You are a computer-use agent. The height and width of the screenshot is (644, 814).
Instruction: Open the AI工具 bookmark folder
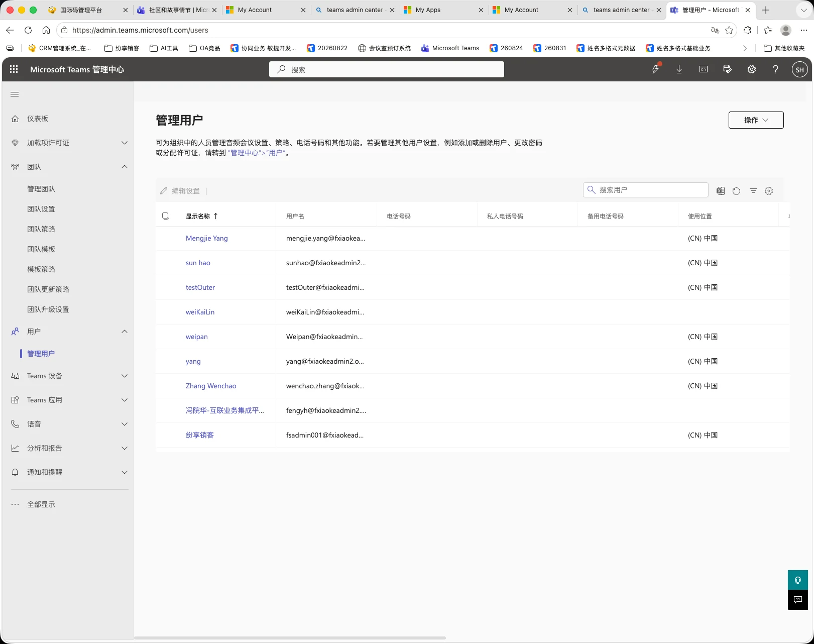pos(164,48)
